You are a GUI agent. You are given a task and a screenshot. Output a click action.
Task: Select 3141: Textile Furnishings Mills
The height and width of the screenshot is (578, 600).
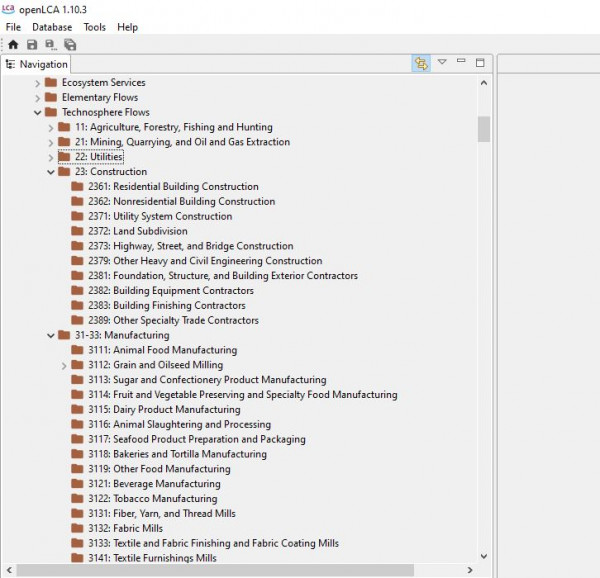(x=152, y=558)
